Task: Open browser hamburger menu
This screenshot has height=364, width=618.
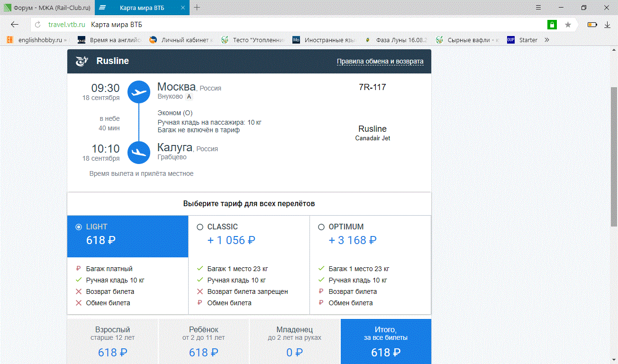Action: (x=538, y=8)
